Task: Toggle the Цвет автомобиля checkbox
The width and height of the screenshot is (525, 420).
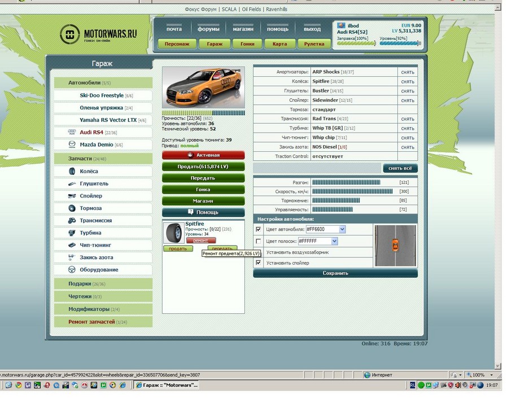Action: click(x=258, y=229)
